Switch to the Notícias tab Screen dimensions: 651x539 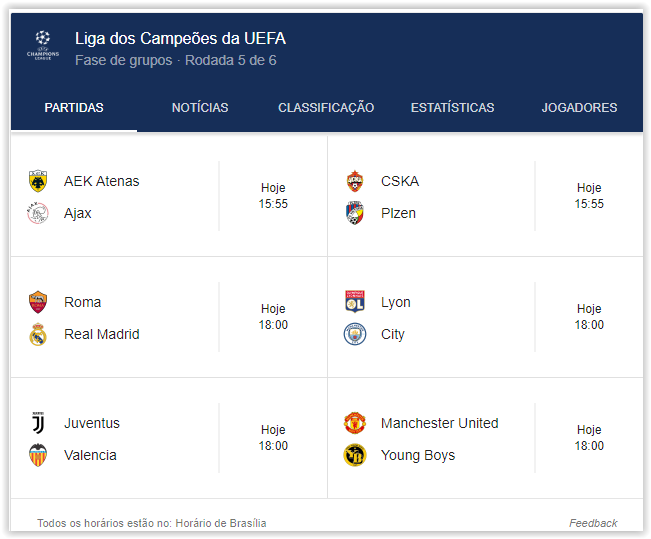pos(200,108)
